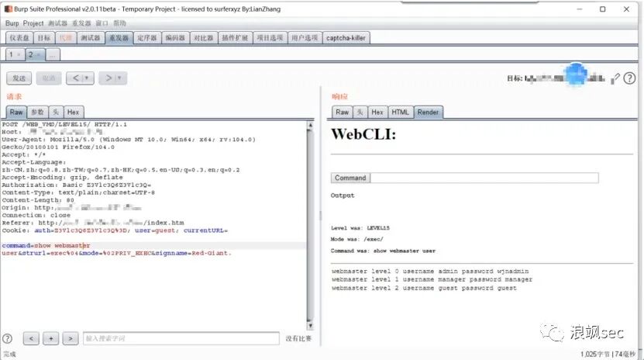Click request scrollbar up arrow
Viewport: 644px width, 360px height.
point(311,124)
